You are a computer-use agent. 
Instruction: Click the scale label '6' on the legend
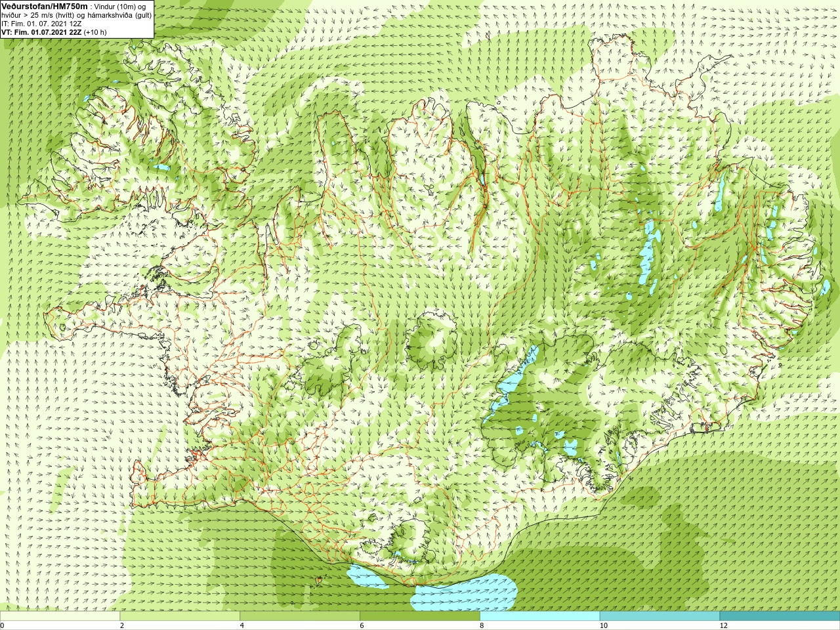pyautogui.click(x=362, y=625)
